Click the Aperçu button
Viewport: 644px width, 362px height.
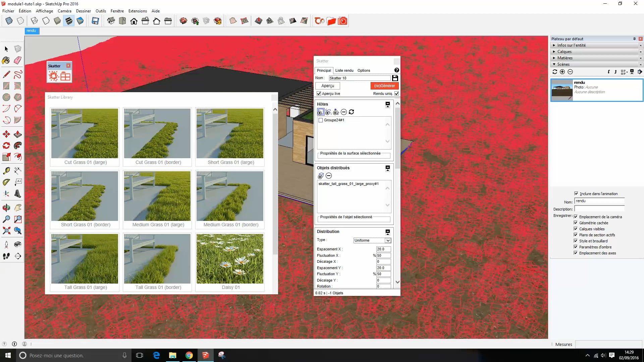[x=328, y=86]
